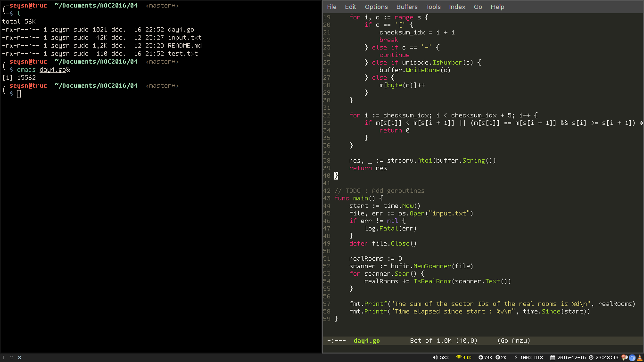Click the '// TODO : Add goroutines' comment

tap(380, 191)
